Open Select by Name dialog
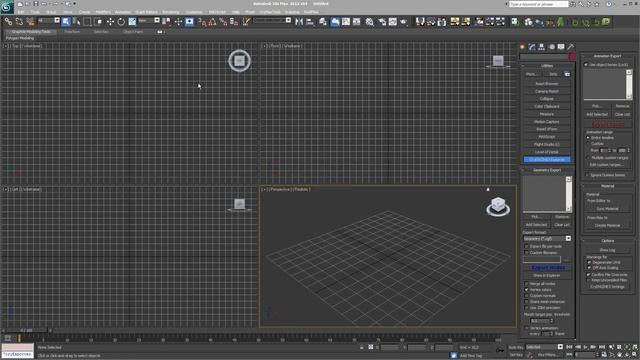 [x=76, y=22]
